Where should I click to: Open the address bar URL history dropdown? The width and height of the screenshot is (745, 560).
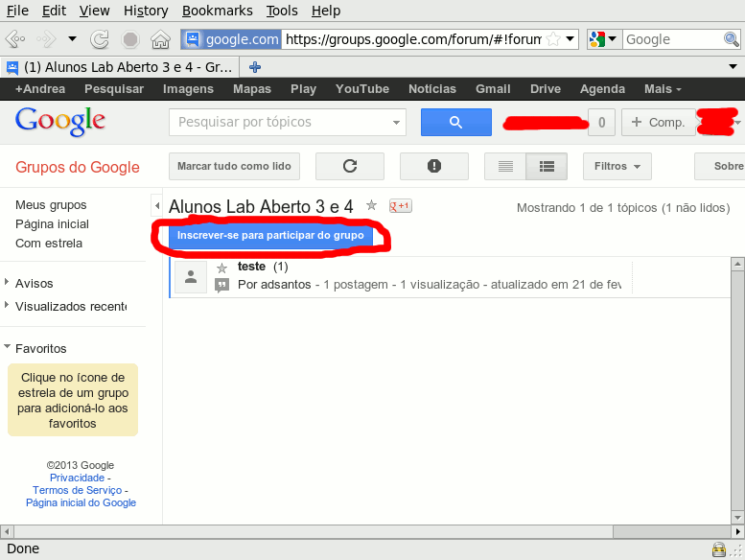570,39
